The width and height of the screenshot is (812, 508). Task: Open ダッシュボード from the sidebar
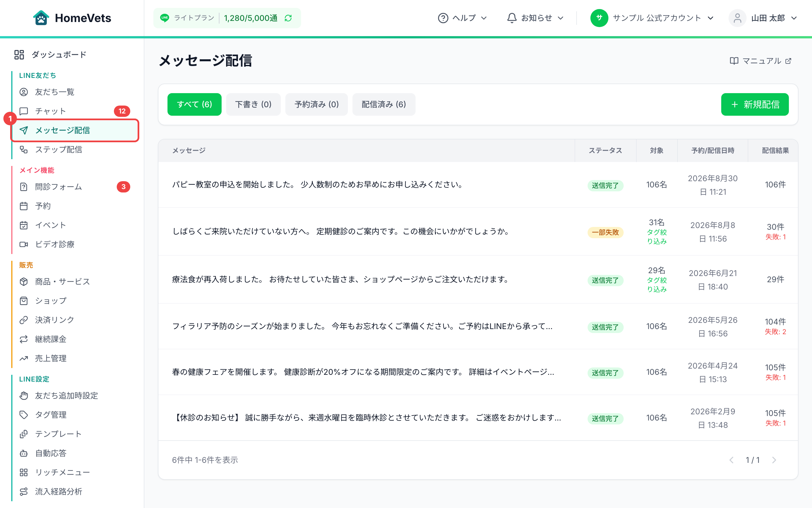coord(50,54)
